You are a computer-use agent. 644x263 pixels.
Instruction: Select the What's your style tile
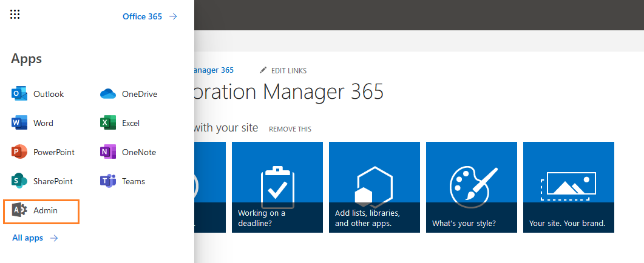click(x=472, y=187)
